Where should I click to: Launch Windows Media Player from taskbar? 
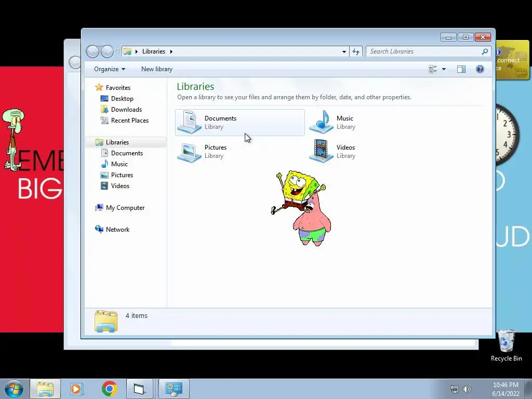[77, 389]
